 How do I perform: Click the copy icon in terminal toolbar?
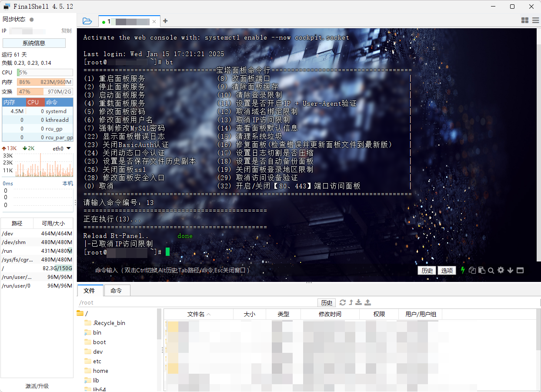point(472,270)
